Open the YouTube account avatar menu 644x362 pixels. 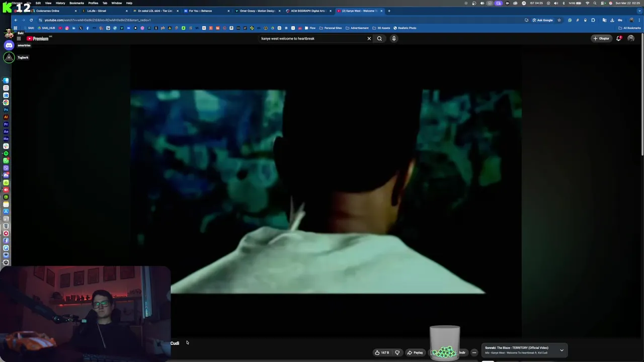[x=631, y=38]
